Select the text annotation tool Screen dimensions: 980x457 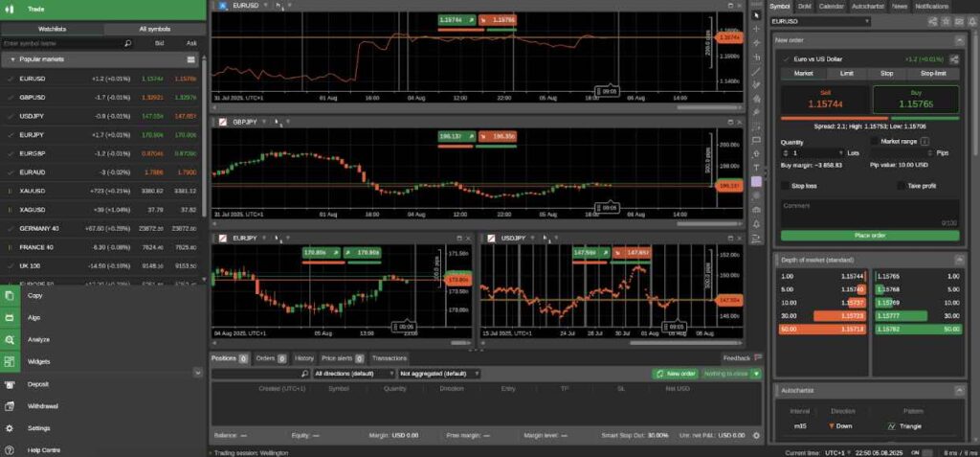(757, 168)
